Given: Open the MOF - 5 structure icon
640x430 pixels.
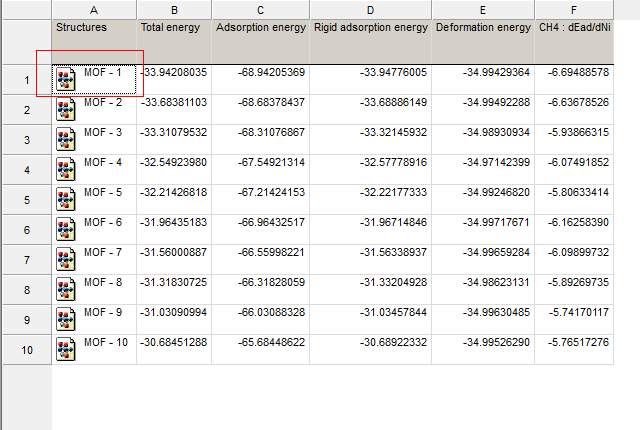Looking at the screenshot, I should [66, 199].
